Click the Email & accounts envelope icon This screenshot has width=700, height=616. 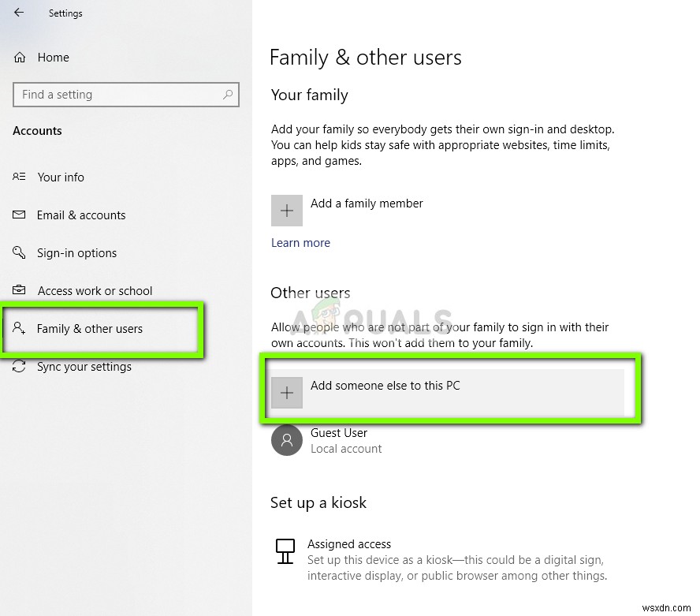coord(19,215)
